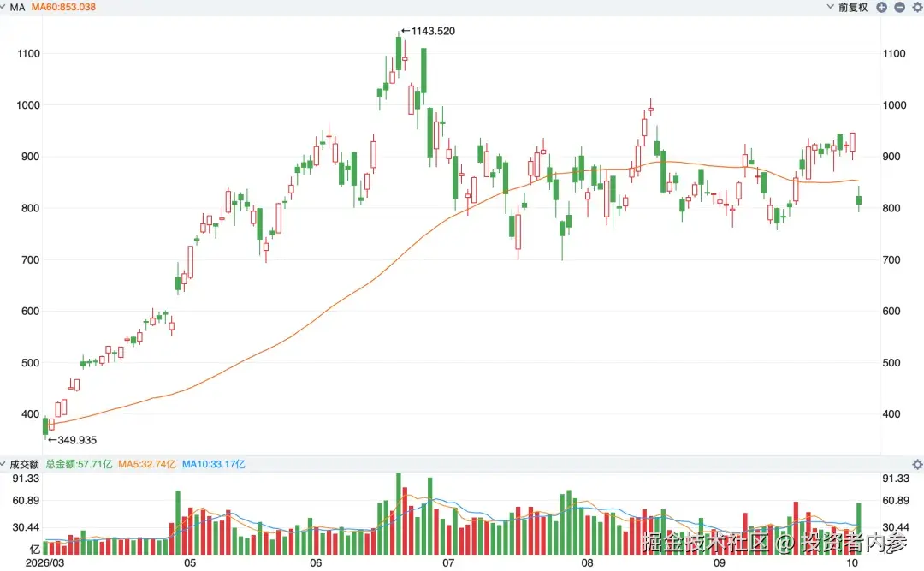Click the latest green candlestick in October
This screenshot has height=571, width=924.
click(x=859, y=199)
